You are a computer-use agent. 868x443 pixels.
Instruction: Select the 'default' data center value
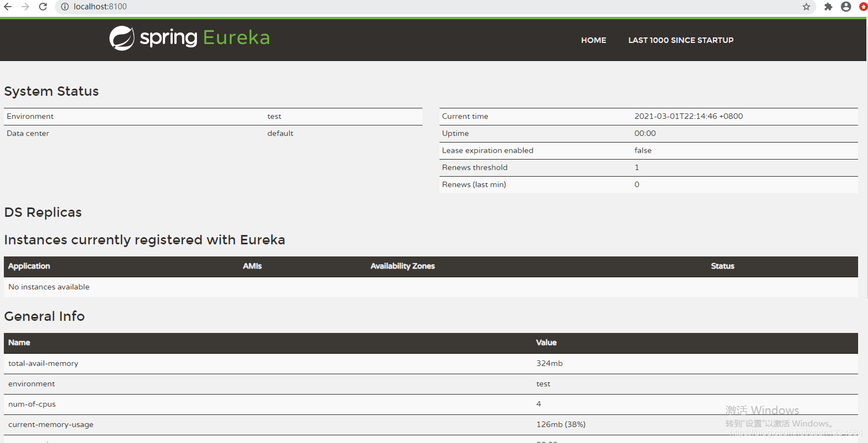click(x=281, y=133)
